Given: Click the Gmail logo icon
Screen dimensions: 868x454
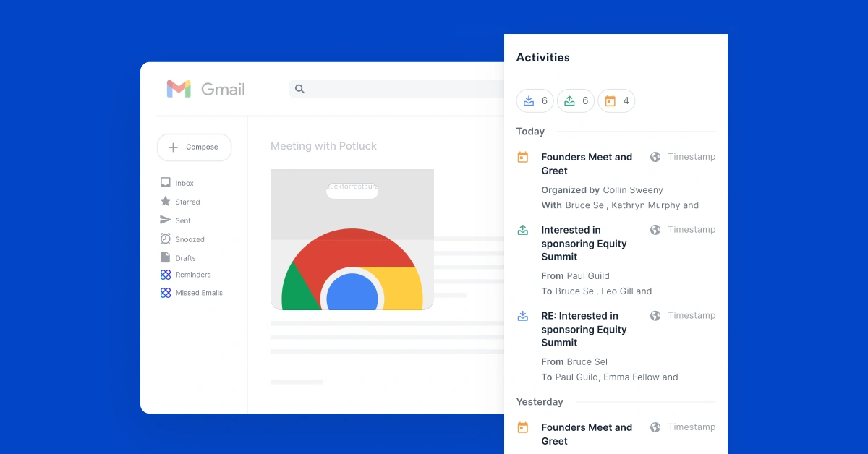Looking at the screenshot, I should pyautogui.click(x=179, y=89).
